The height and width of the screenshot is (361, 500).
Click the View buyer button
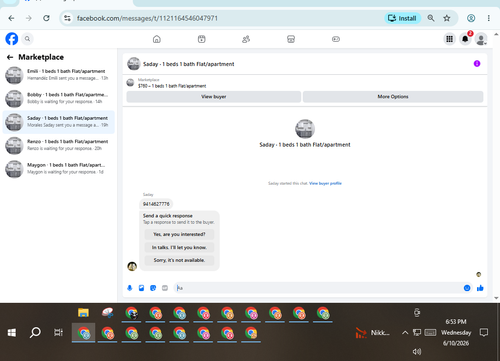click(214, 97)
